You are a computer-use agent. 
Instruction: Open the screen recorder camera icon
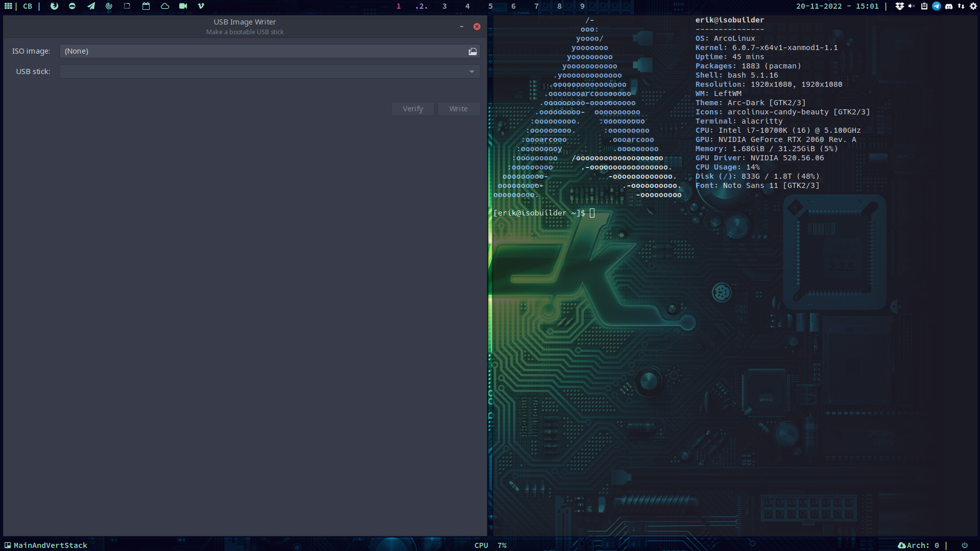[x=183, y=7]
